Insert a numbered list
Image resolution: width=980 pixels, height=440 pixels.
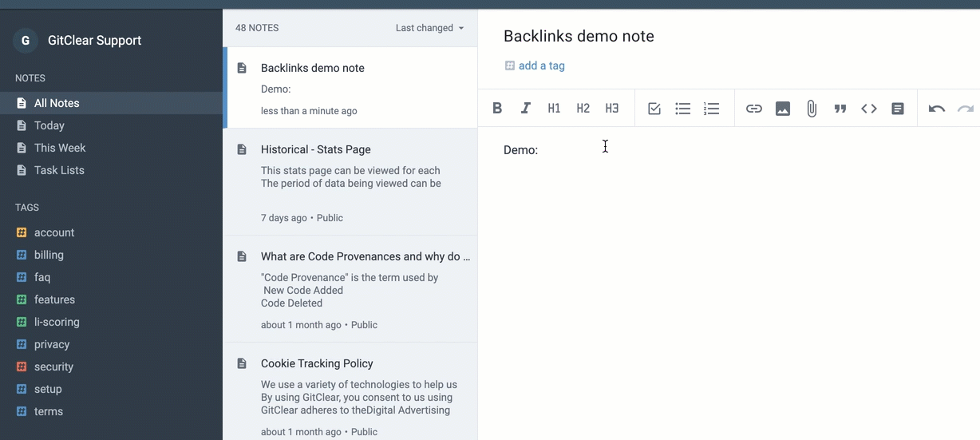(x=712, y=109)
